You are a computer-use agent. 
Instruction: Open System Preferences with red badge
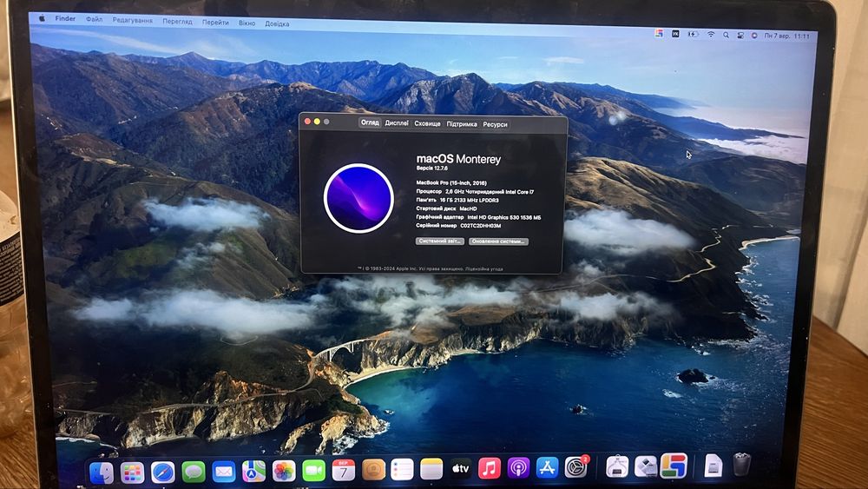[x=576, y=467]
